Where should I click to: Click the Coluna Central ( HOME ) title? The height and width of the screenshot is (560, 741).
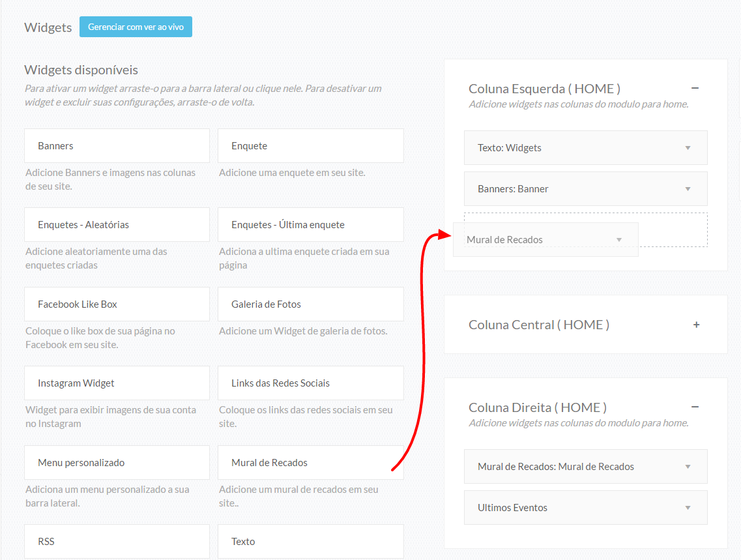[x=539, y=325]
